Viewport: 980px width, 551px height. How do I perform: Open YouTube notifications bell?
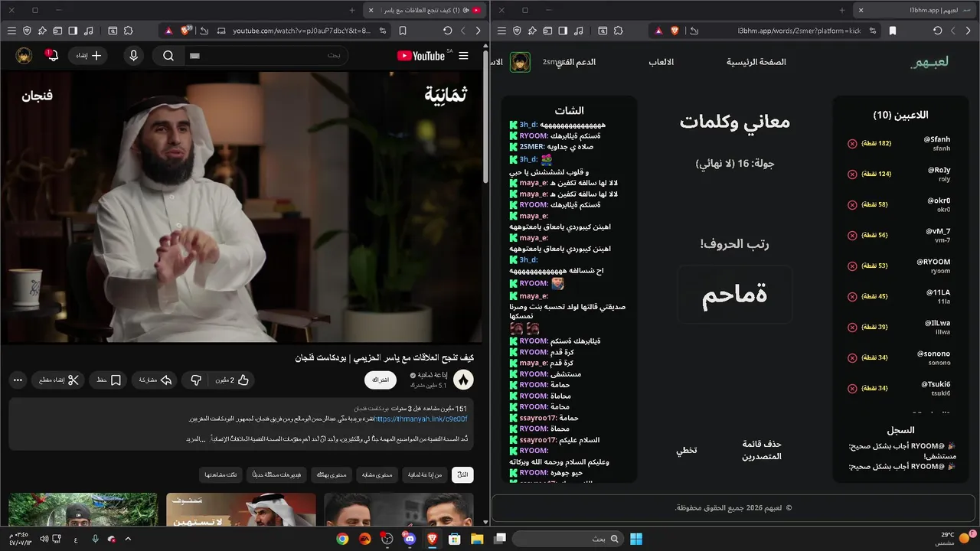point(51,56)
